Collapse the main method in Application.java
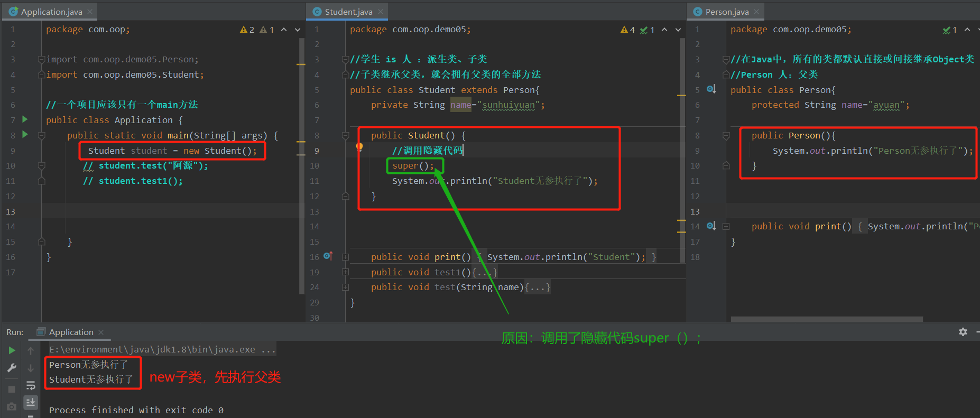The width and height of the screenshot is (980, 418). pos(41,135)
